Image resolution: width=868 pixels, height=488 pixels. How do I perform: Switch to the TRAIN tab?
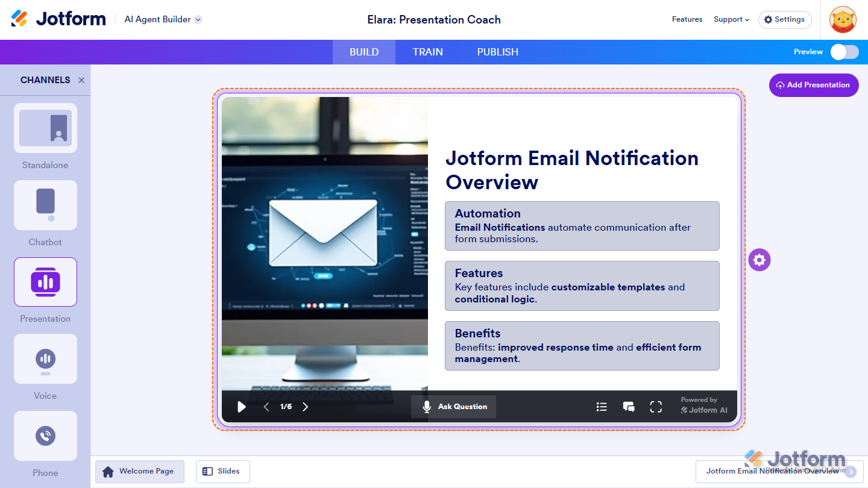[x=428, y=52]
